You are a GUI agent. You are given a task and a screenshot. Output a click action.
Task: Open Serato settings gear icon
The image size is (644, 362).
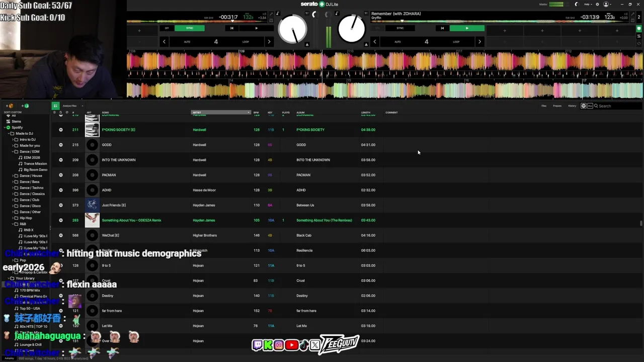click(597, 4)
